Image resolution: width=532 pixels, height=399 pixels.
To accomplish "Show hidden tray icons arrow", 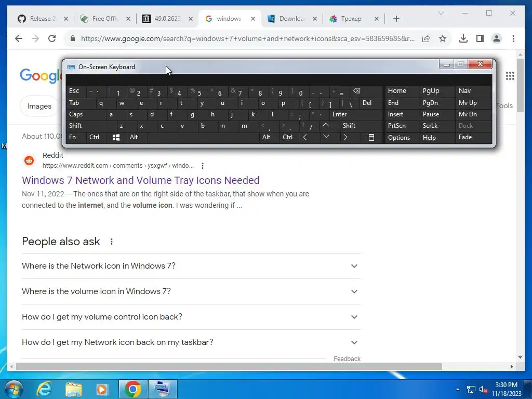I will 458,389.
